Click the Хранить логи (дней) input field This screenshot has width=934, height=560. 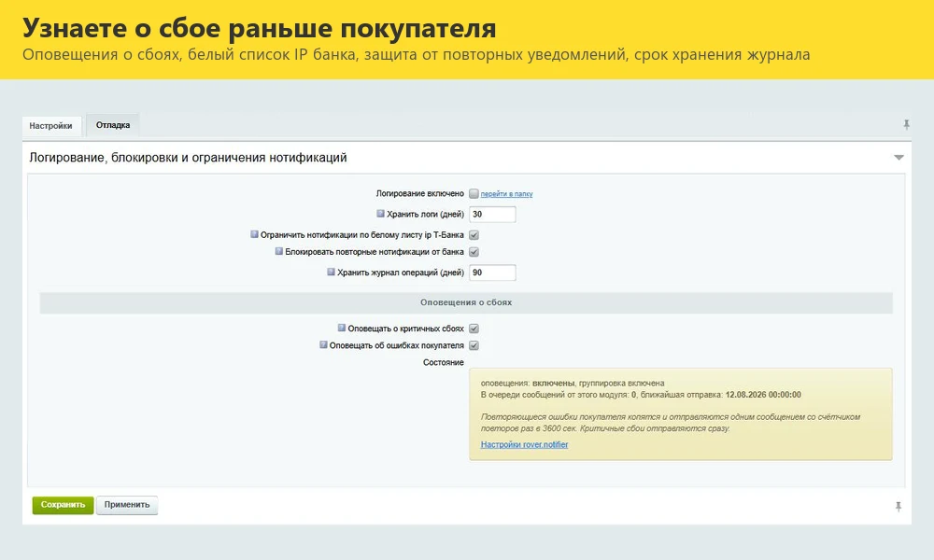coord(492,215)
